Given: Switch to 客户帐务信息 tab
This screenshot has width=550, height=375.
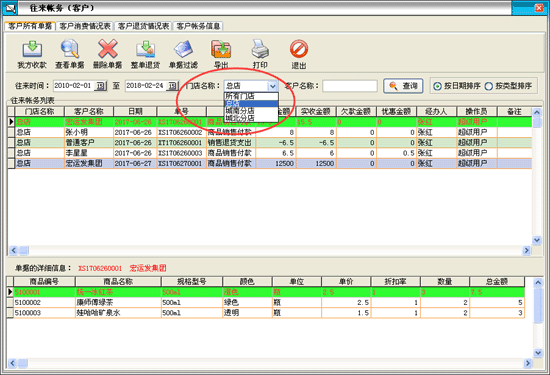Looking at the screenshot, I should point(198,26).
